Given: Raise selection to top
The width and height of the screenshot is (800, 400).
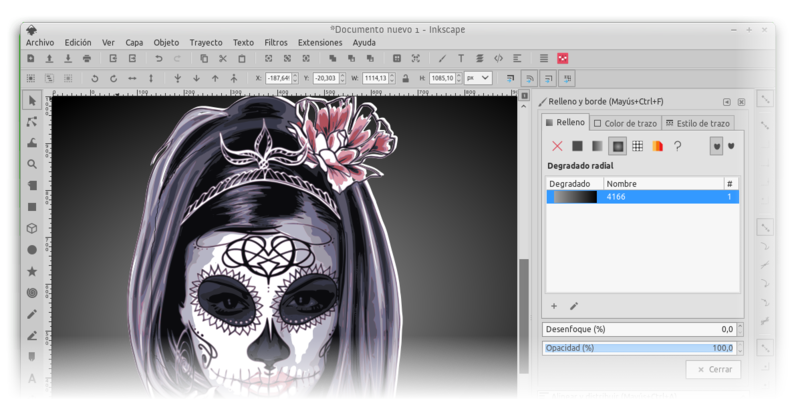Looking at the screenshot, I should coord(234,79).
